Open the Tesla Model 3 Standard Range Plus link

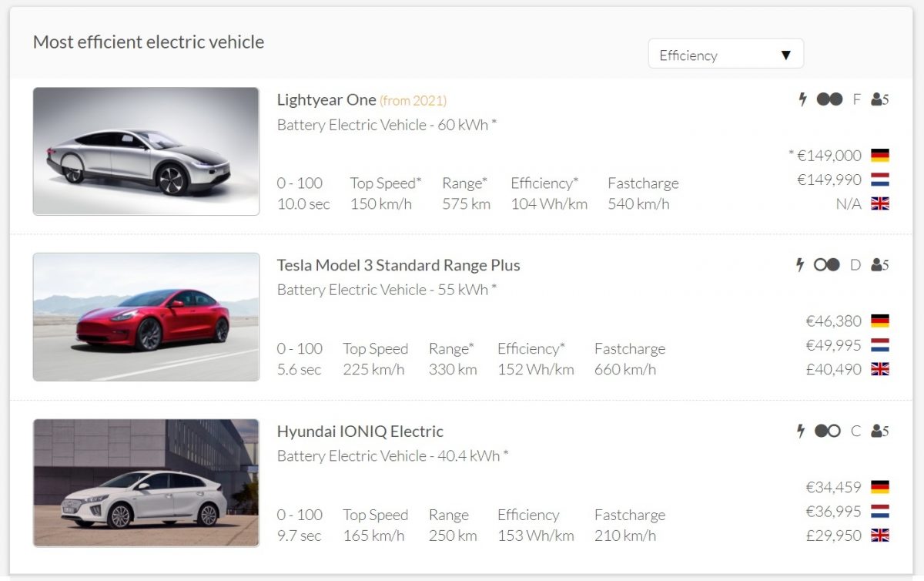tap(398, 265)
